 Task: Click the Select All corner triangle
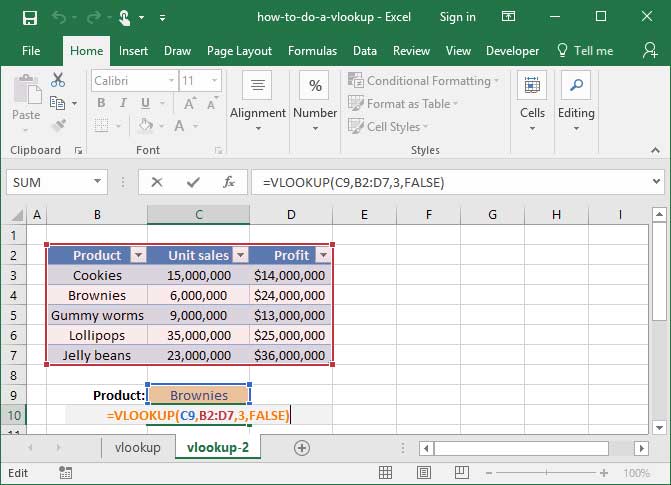17,215
